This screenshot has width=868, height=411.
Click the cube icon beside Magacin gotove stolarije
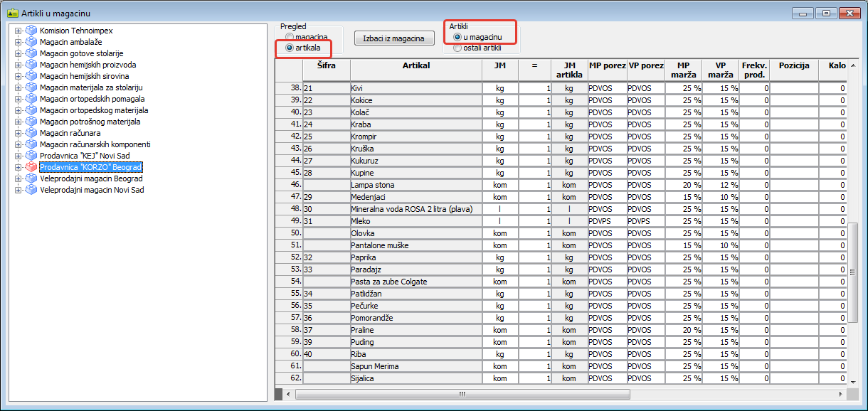(x=31, y=53)
